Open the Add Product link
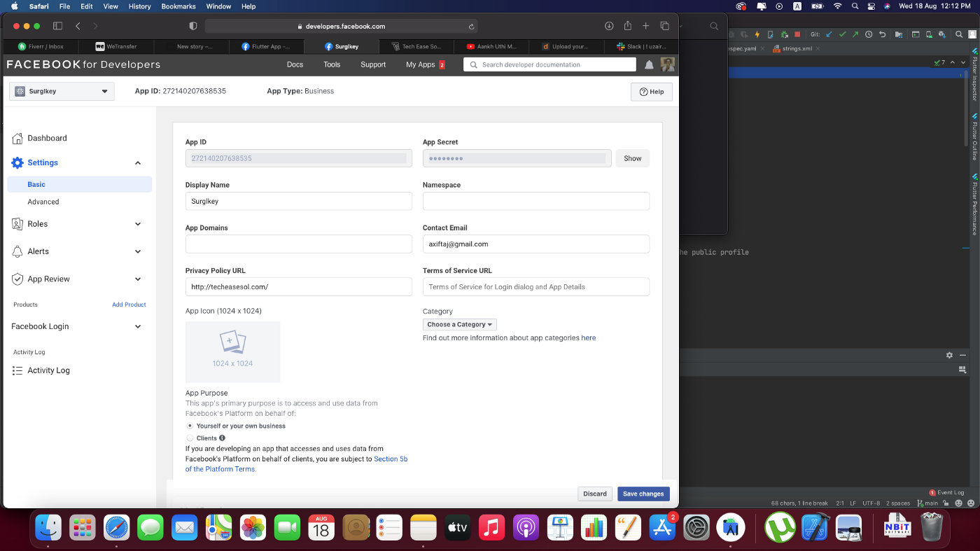Viewport: 980px width, 551px height. coord(129,305)
